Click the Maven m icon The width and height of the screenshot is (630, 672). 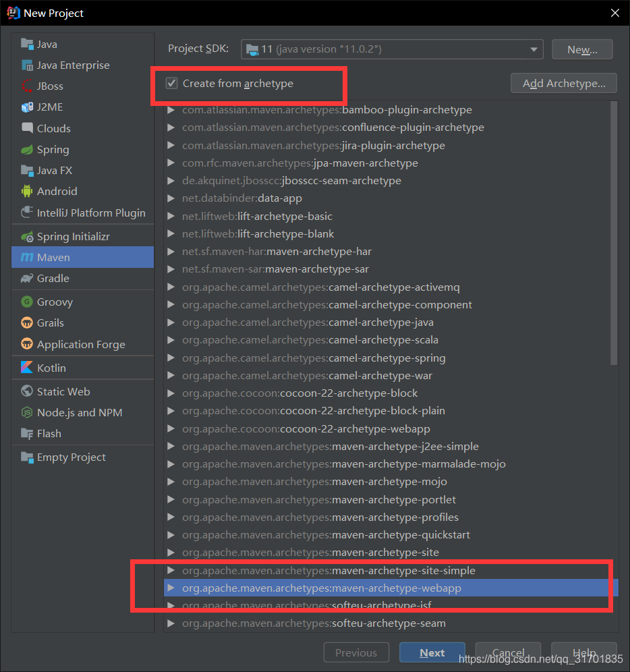tap(27, 257)
